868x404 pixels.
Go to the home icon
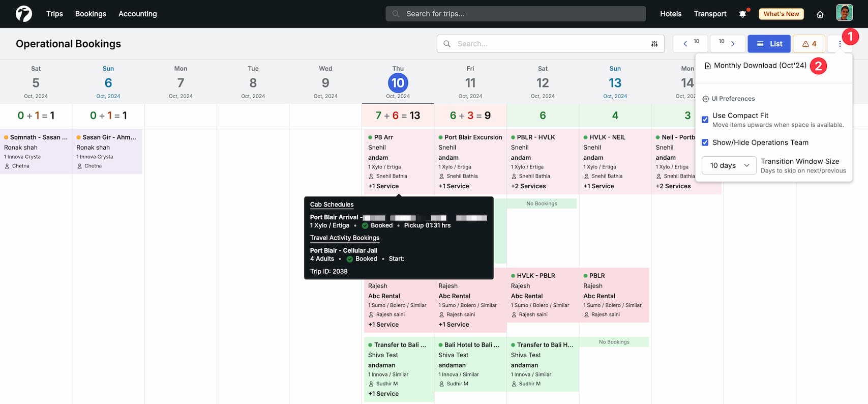(820, 14)
